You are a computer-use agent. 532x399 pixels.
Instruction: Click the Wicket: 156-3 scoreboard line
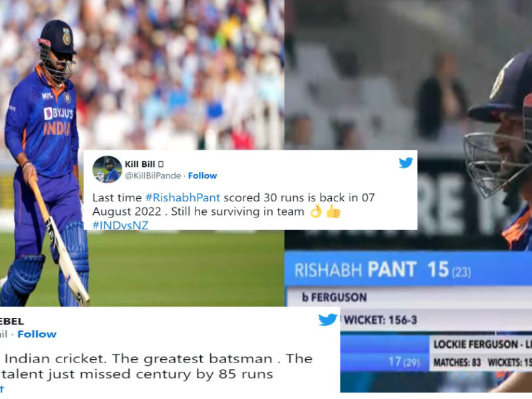click(380, 320)
